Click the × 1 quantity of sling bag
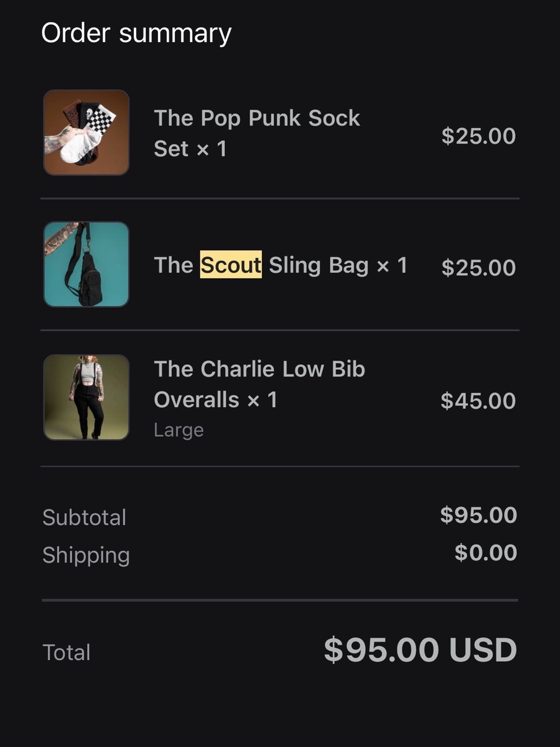Screen dimensions: 560x747 (392, 266)
